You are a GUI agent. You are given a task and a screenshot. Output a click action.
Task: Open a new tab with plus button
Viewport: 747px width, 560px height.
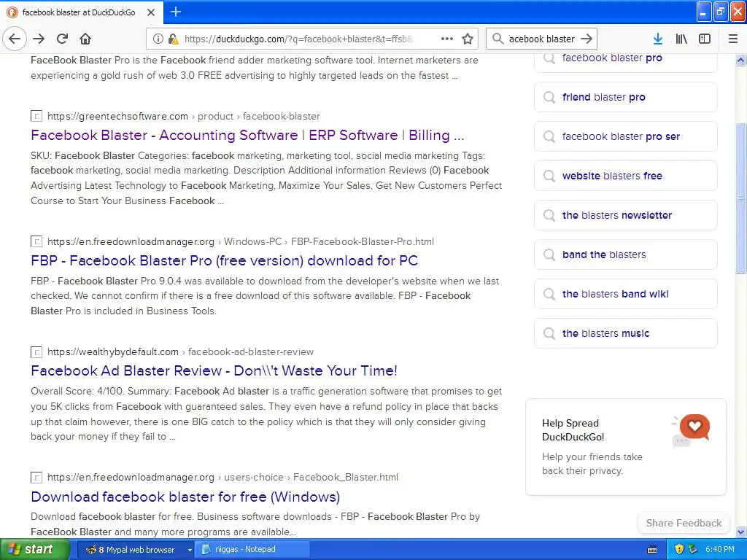click(176, 12)
